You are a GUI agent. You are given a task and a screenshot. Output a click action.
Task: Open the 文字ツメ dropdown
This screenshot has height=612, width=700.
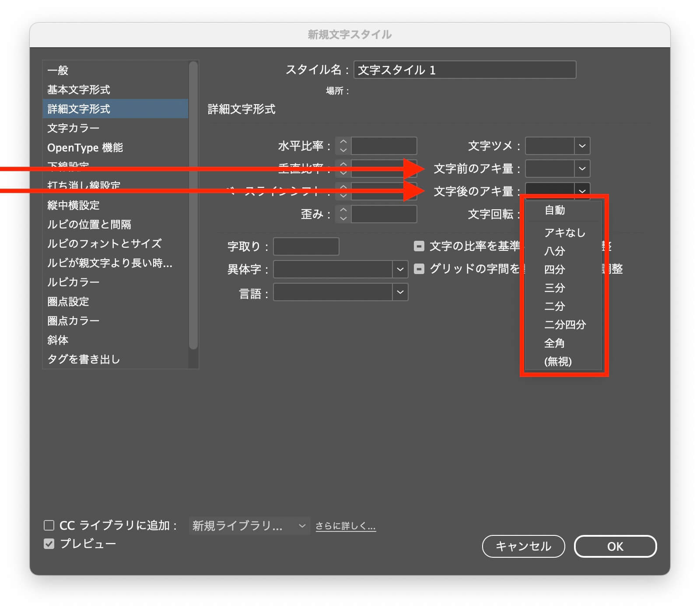pos(581,146)
